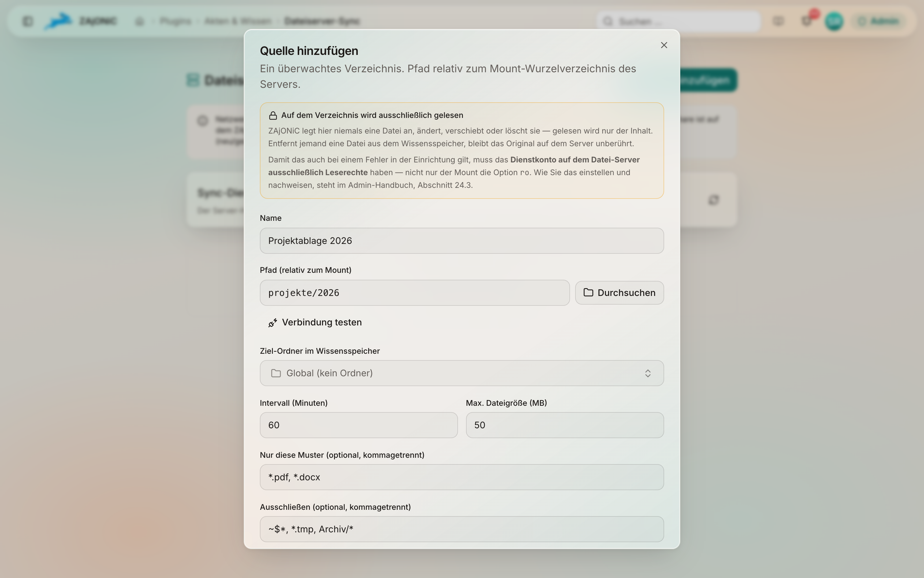Open the Plugins breadcrumb
This screenshot has height=578, width=924.
(x=175, y=21)
